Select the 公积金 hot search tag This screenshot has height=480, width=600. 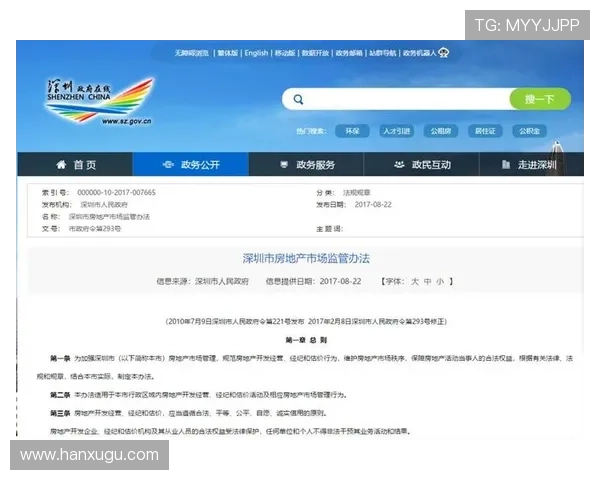click(530, 131)
